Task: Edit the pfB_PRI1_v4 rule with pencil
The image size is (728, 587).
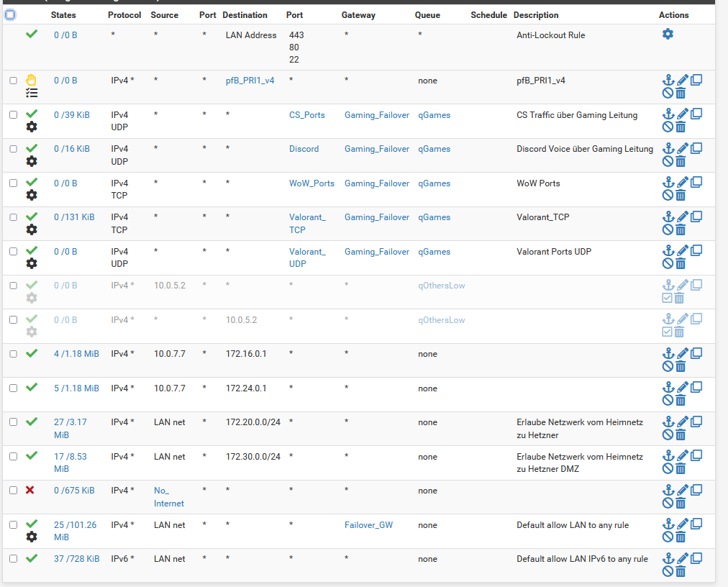Action: pyautogui.click(x=682, y=80)
